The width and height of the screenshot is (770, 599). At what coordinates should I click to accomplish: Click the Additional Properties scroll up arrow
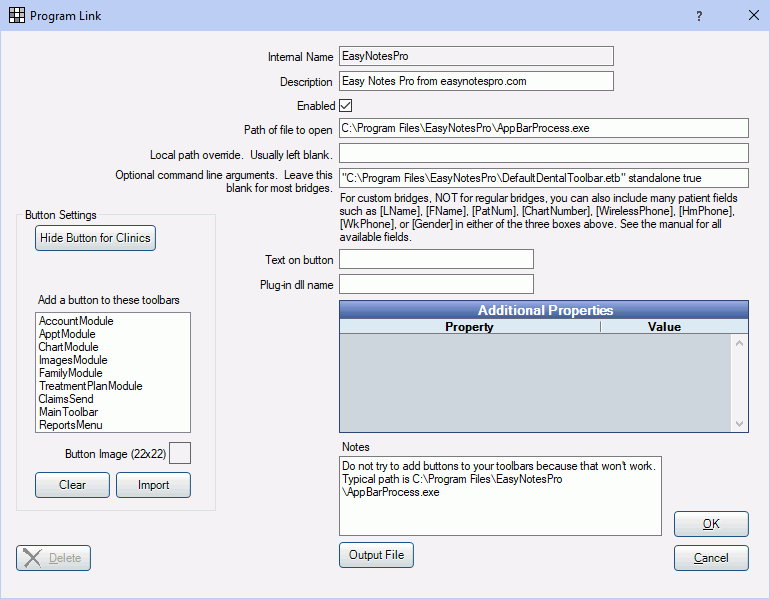tap(740, 343)
